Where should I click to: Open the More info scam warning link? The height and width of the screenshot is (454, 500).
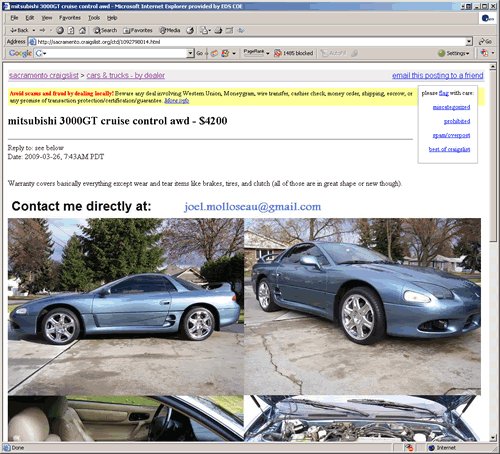point(177,101)
